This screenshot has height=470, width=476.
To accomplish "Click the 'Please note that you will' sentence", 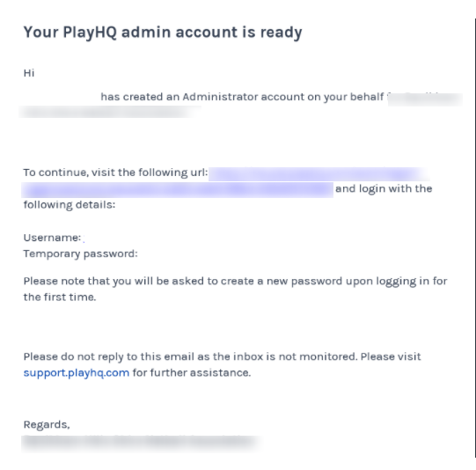I will (x=235, y=281).
